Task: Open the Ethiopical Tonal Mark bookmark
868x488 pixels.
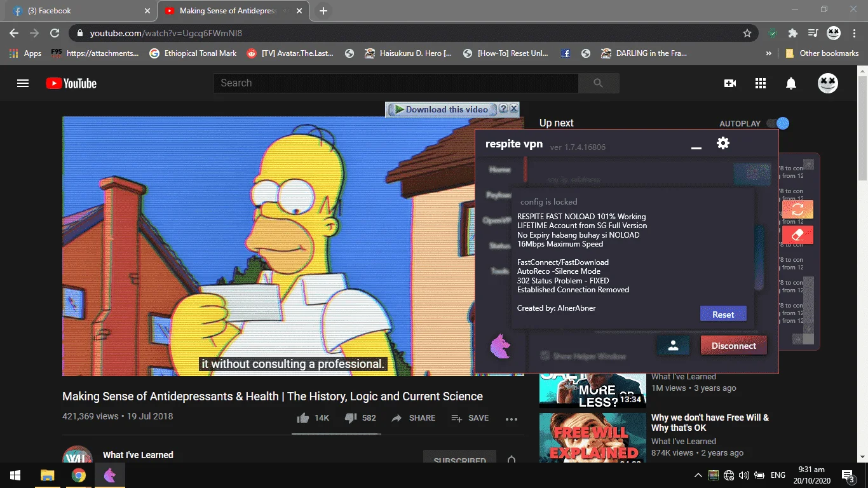Action: click(x=193, y=53)
